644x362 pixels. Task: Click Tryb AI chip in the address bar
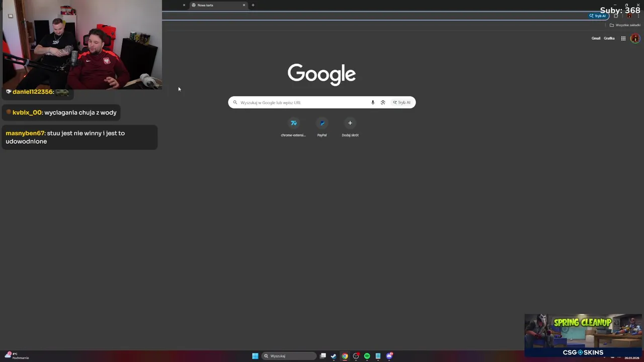click(599, 16)
